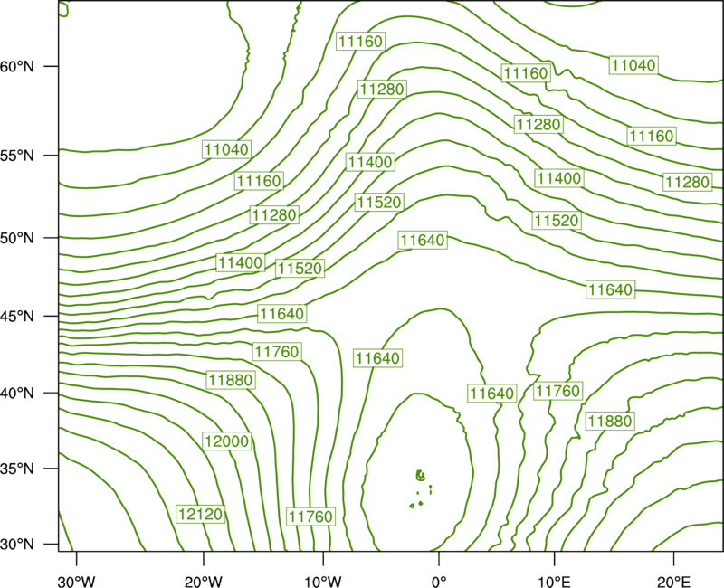The width and height of the screenshot is (724, 588).
Task: Select the 40°N latitude axis label
Action: click(17, 394)
